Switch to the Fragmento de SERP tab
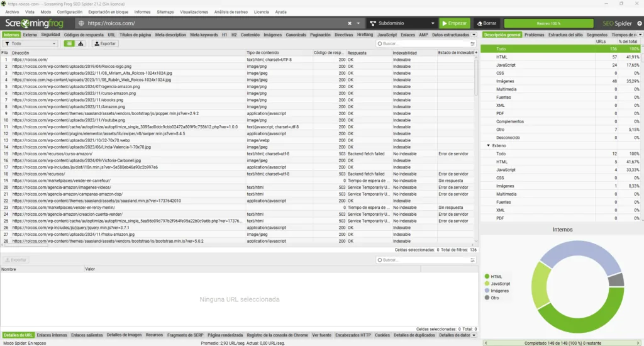 tap(186, 335)
